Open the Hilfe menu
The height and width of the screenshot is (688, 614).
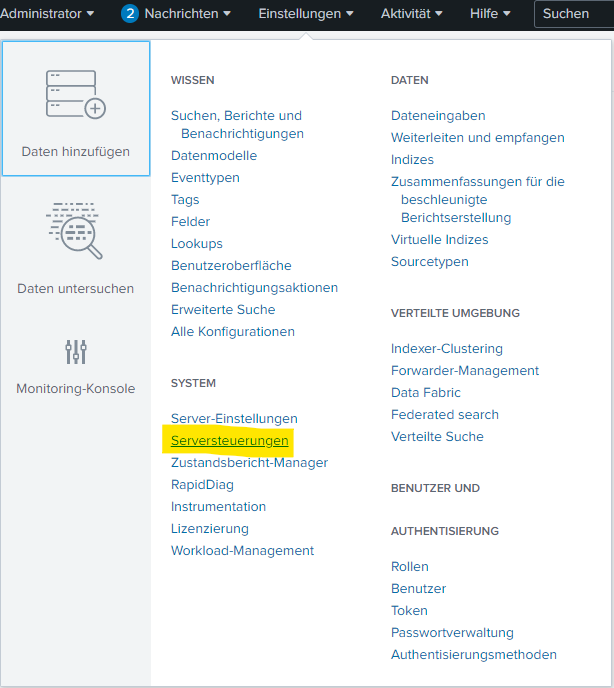490,14
